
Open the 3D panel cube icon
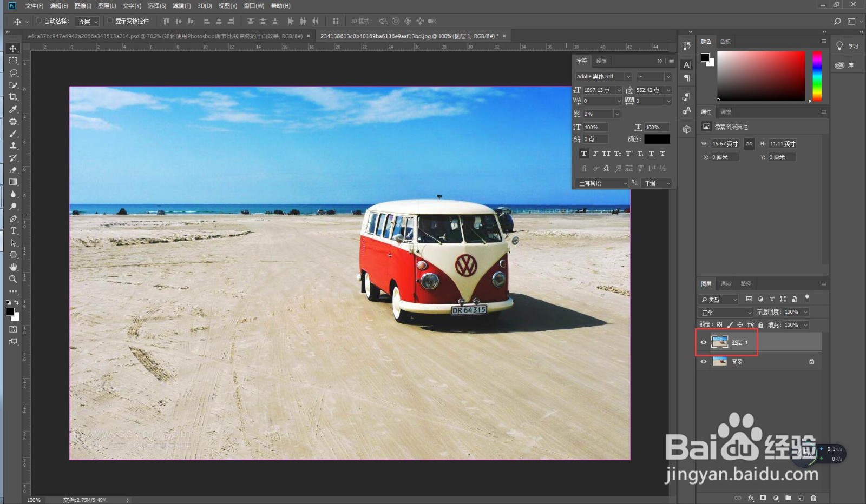[687, 129]
